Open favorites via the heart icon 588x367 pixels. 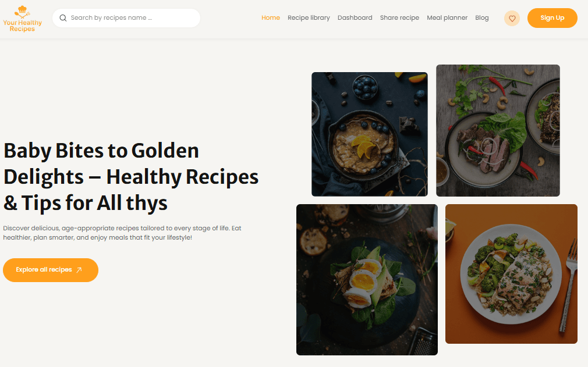tap(512, 19)
